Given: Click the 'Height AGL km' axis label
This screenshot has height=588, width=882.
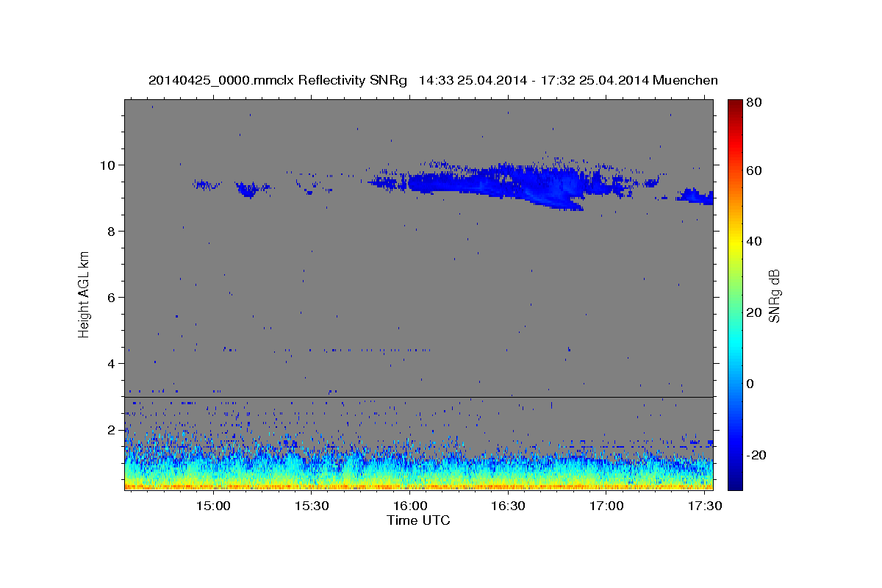Looking at the screenshot, I should coord(85,295).
